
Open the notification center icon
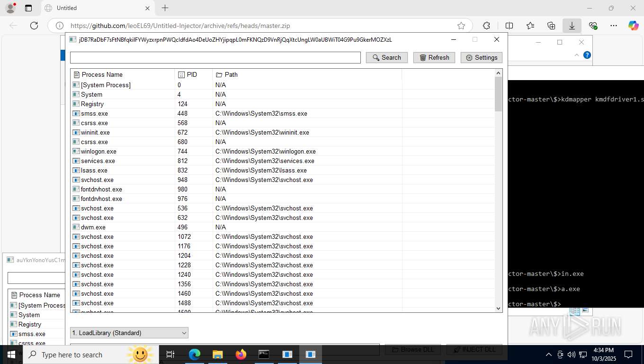pyautogui.click(x=628, y=355)
